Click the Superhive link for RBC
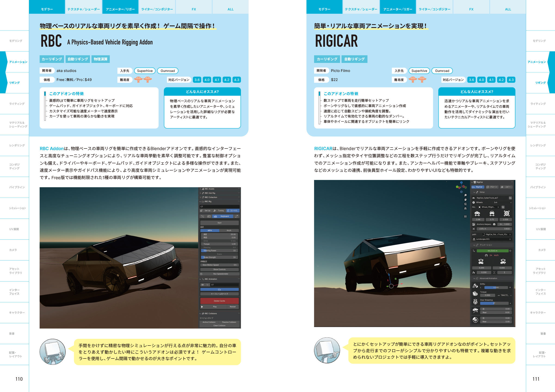Screen dimensions: 555x392 tap(145, 71)
